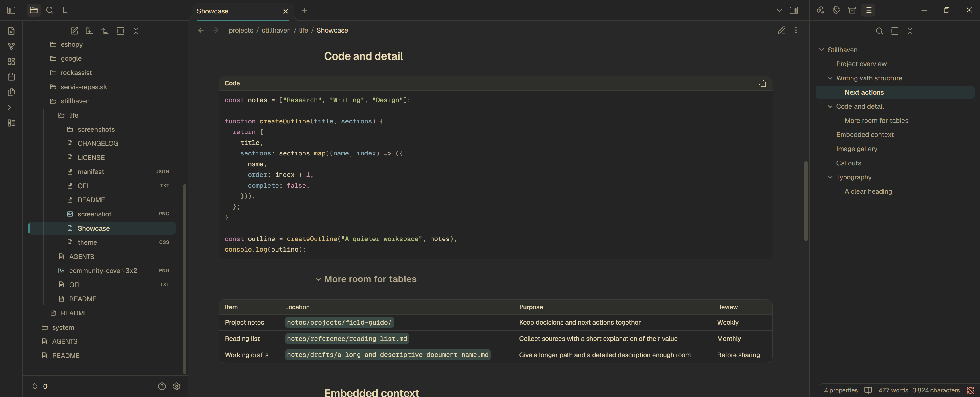Image resolution: width=980 pixels, height=397 pixels.
Task: Collapse all folders in file explorer
Action: coord(136,31)
